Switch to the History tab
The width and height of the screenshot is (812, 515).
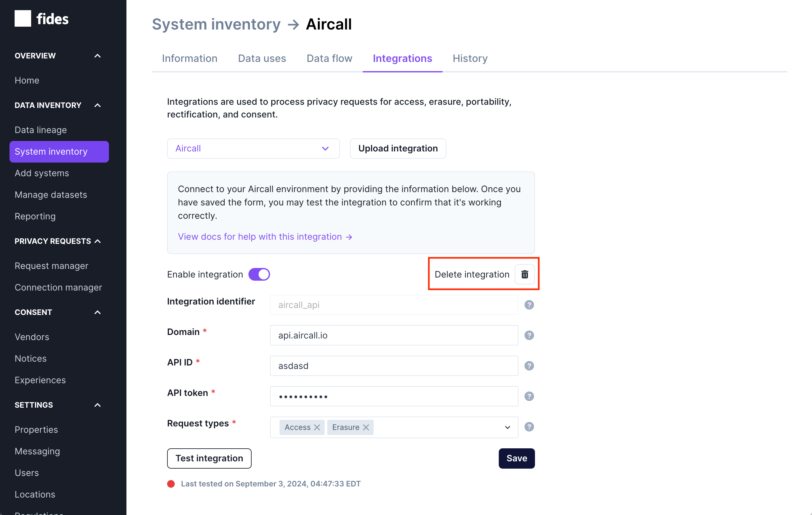[470, 58]
